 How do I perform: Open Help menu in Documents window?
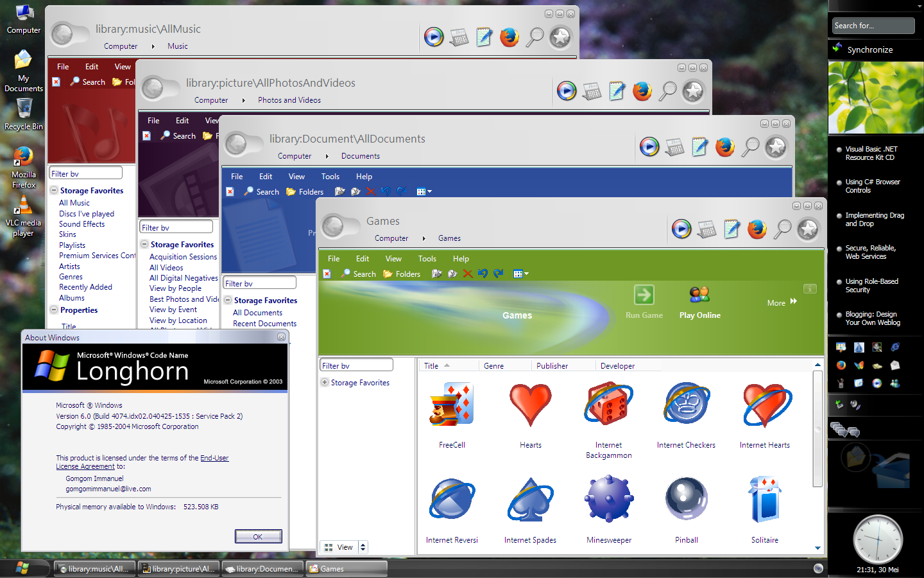pyautogui.click(x=364, y=177)
